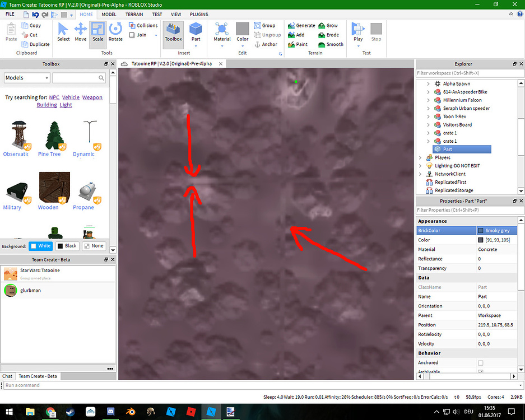
Task: Switch Toolbox background to Black
Action: 68,245
